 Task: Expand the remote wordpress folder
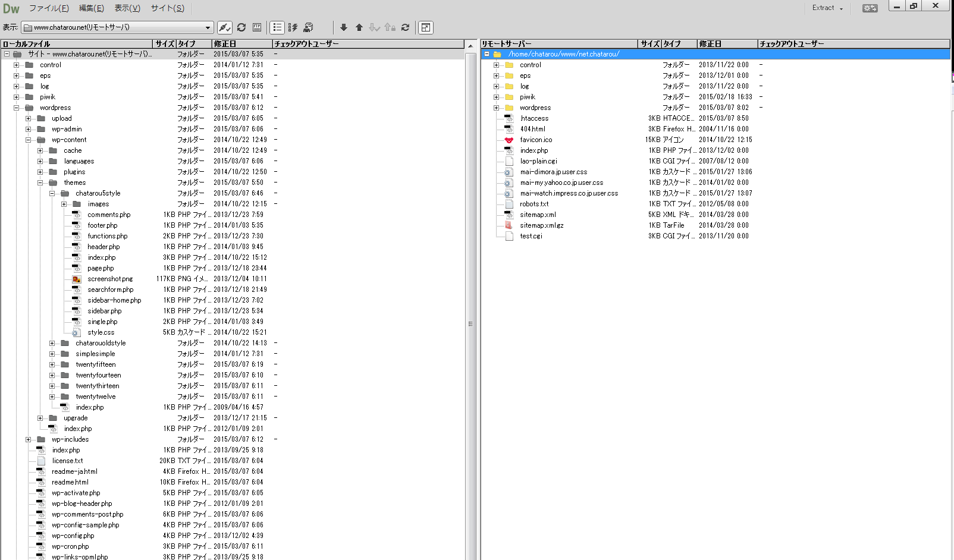[497, 108]
